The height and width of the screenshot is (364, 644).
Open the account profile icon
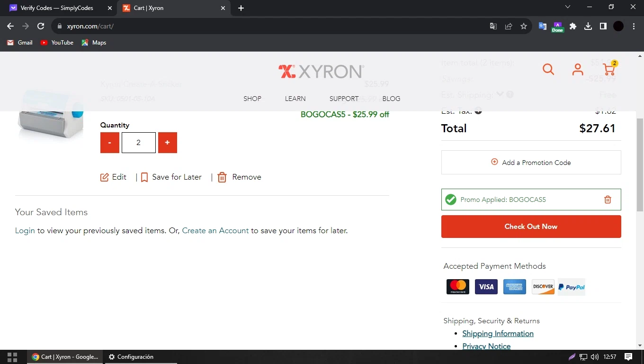pyautogui.click(x=578, y=69)
